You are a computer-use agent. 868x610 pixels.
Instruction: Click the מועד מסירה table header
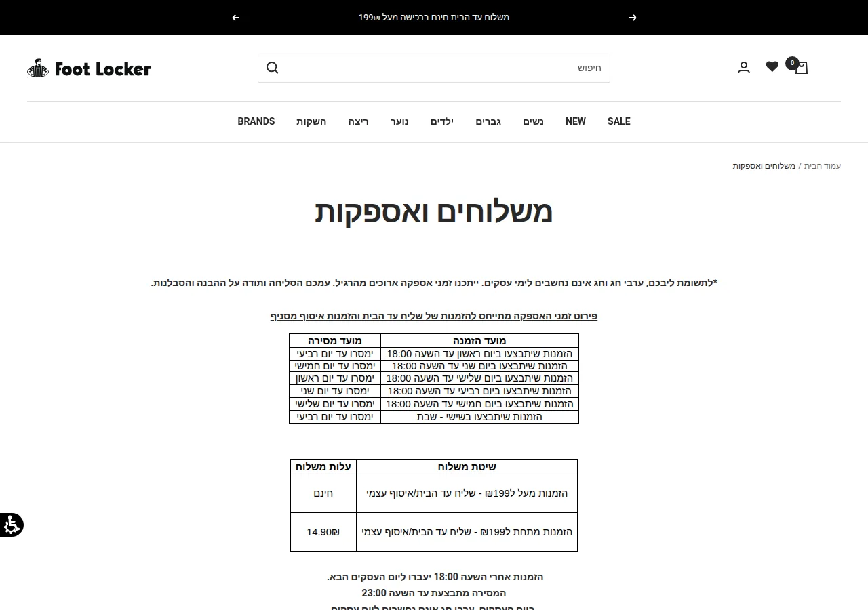(335, 341)
